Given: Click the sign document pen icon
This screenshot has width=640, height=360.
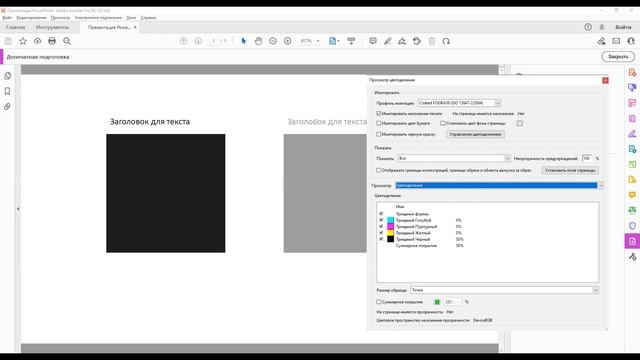Looking at the screenshot, I should coord(402,41).
